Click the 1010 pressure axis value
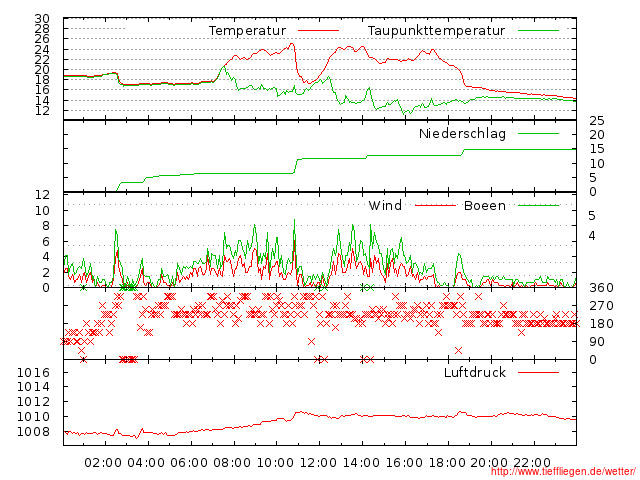 click(x=33, y=417)
